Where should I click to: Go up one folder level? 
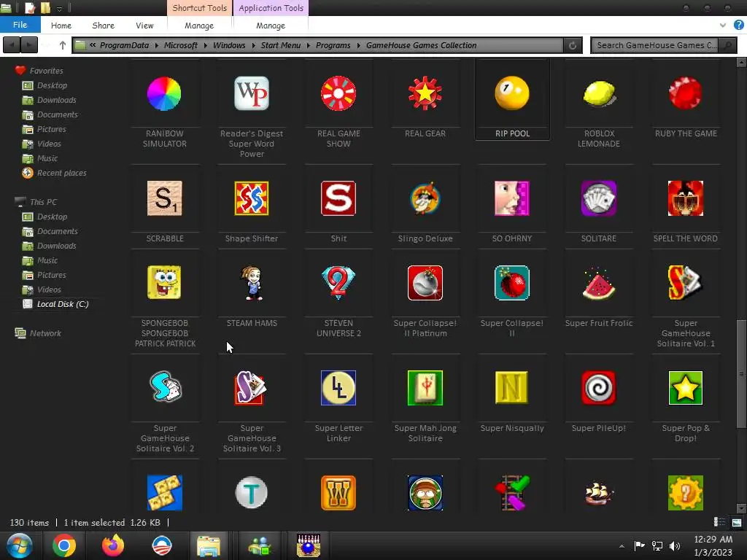click(63, 45)
